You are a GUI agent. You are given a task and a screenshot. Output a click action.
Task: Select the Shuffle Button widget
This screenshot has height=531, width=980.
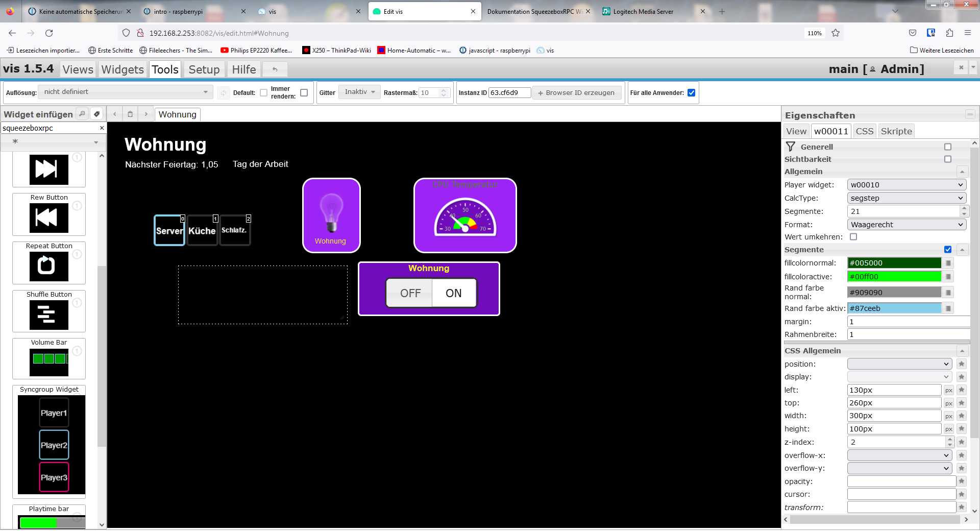(x=49, y=311)
